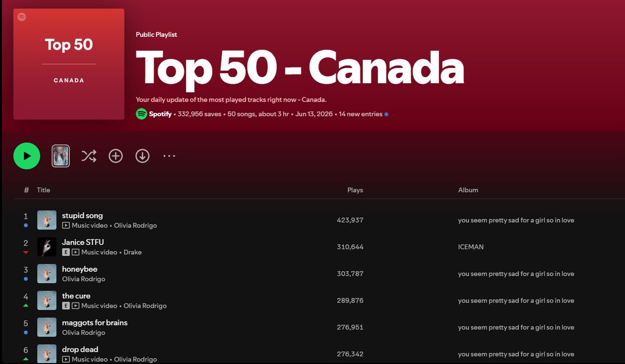Image resolution: width=625 pixels, height=364 pixels.
Task: Click the 'Janice STFU' album art thumbnail
Action: click(x=47, y=247)
